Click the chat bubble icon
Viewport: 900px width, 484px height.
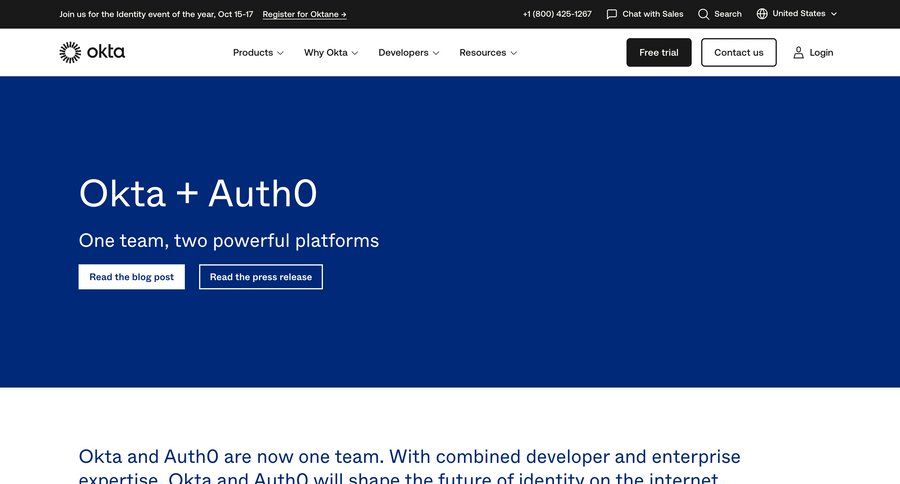(612, 14)
